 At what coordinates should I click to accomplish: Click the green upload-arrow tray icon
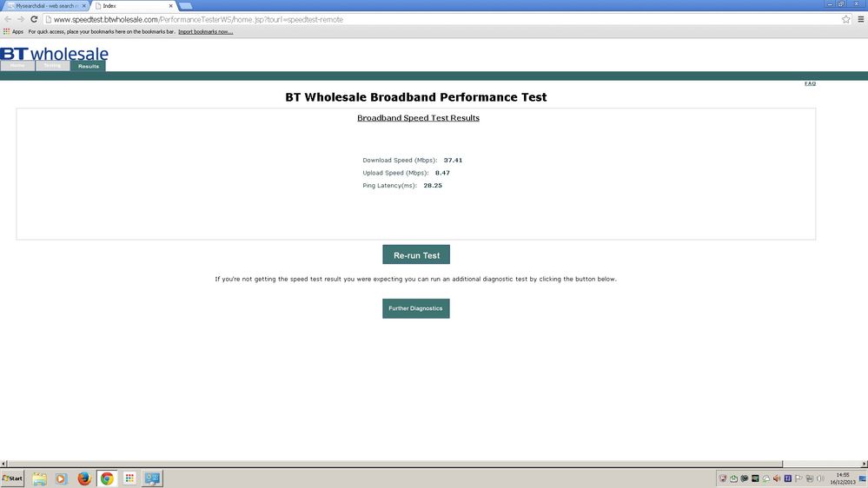733,478
